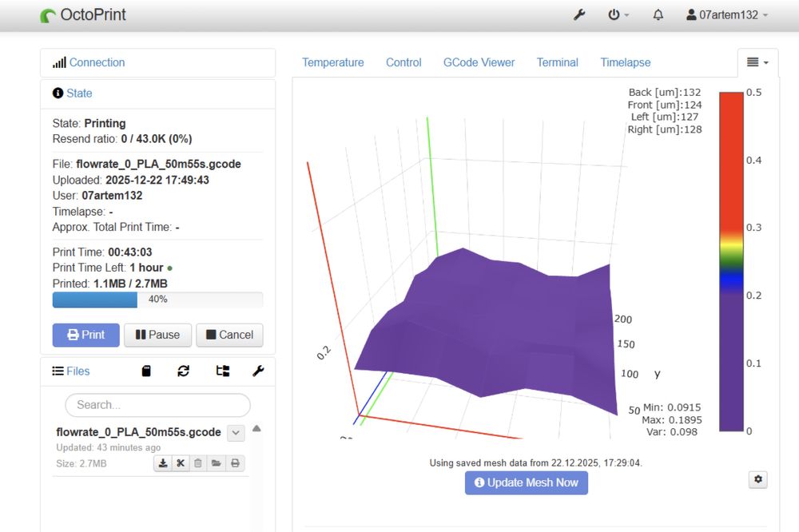The height and width of the screenshot is (532, 799).
Task: Click the 'Var: 0.098' value
Action: tap(672, 432)
